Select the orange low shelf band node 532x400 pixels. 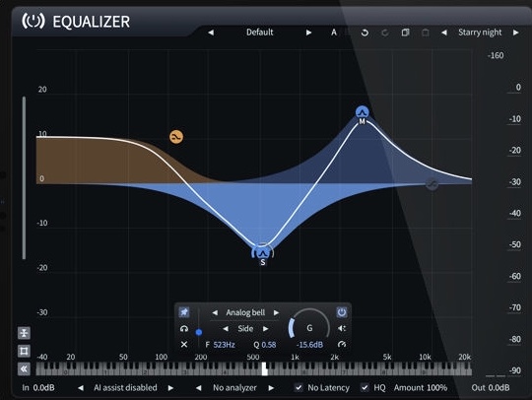click(x=176, y=137)
